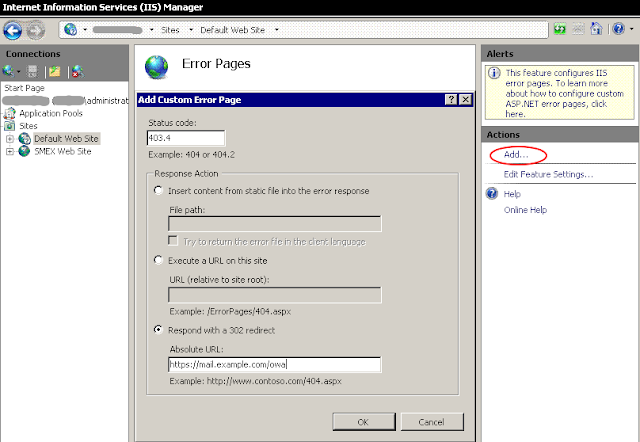The image size is (640, 442).
Task: Click the Create New Connection icon in Connections
Action: 7,71
